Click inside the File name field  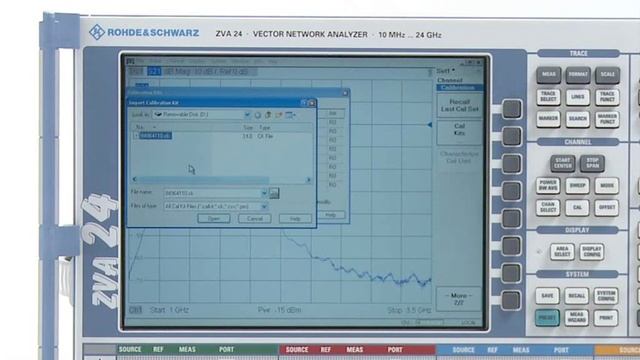click(212, 193)
